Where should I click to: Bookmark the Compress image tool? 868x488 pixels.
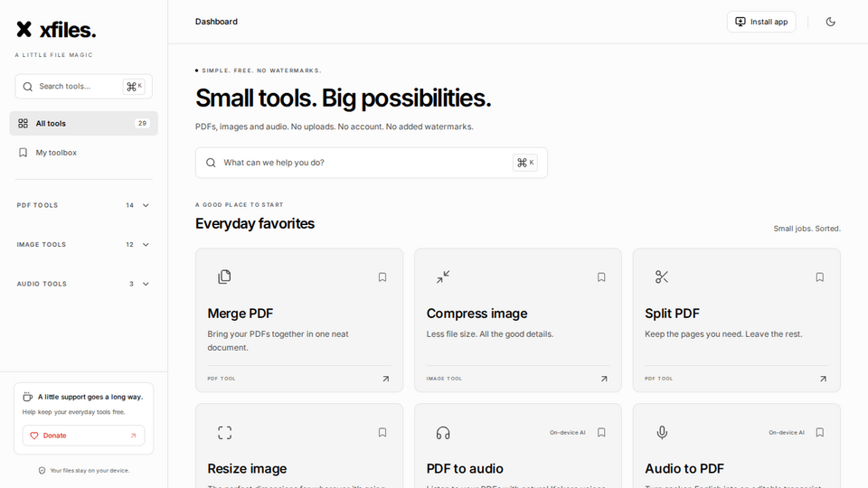coord(601,277)
